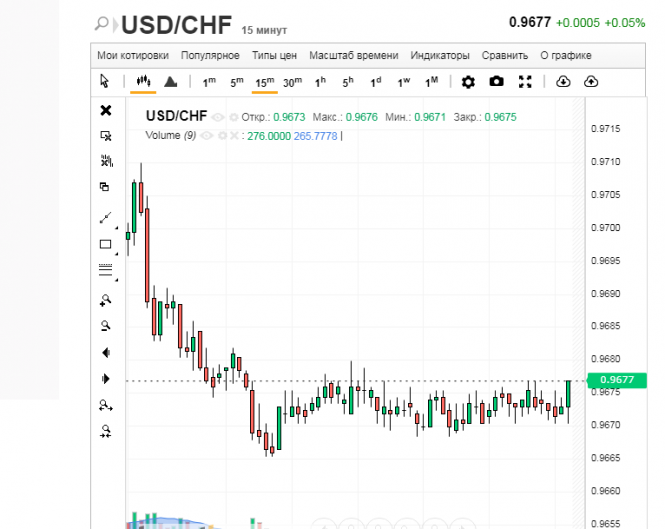665x529 pixels.
Task: Open the Индикаторы menu
Action: 440,55
